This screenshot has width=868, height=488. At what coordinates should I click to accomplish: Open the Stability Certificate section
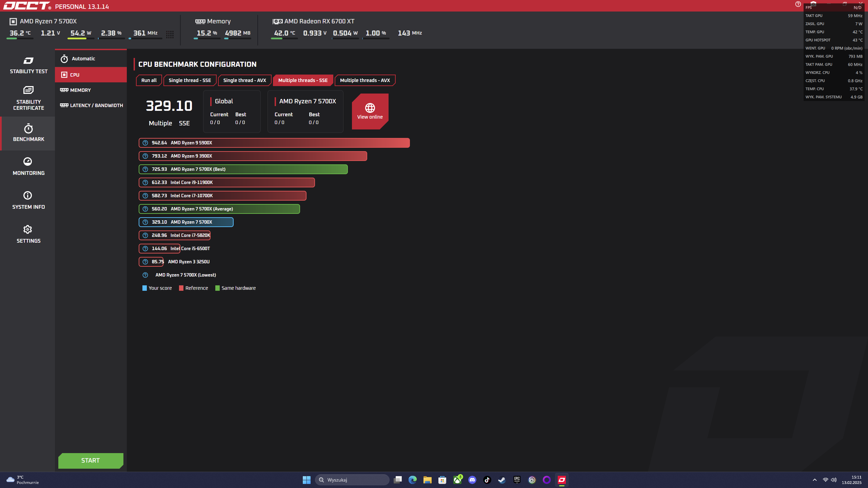[x=28, y=98]
